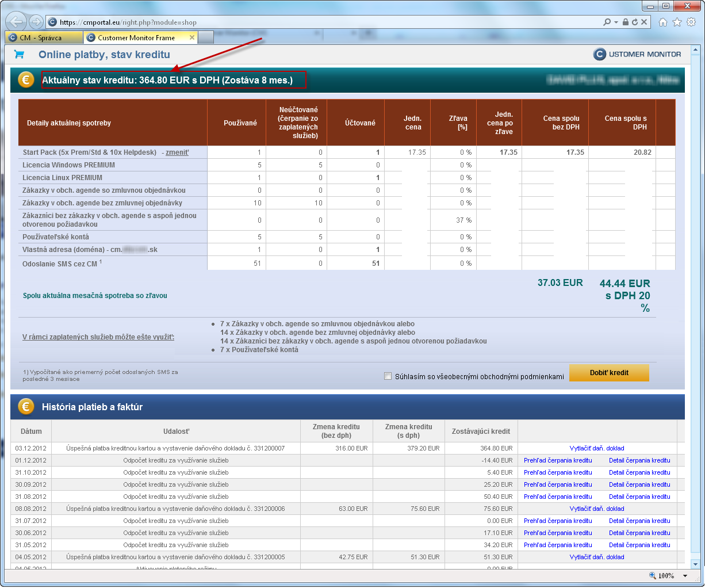Switch to the CM - Správca tab
Image resolution: width=705 pixels, height=588 pixels.
(x=44, y=37)
